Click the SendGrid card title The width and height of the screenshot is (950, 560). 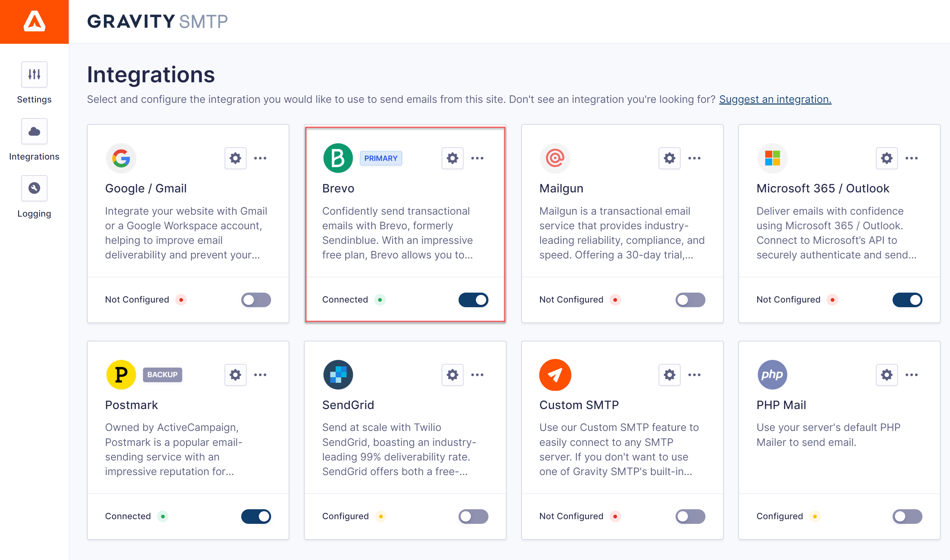(348, 405)
